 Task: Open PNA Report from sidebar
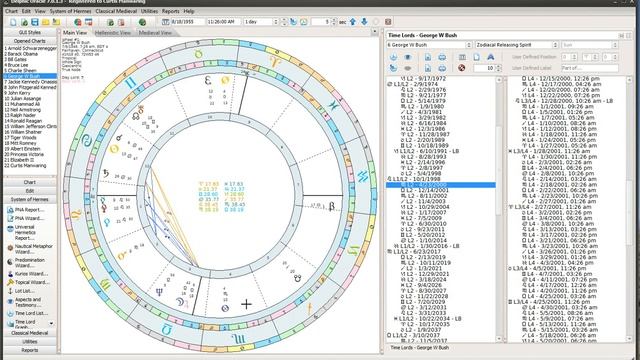tap(26, 210)
